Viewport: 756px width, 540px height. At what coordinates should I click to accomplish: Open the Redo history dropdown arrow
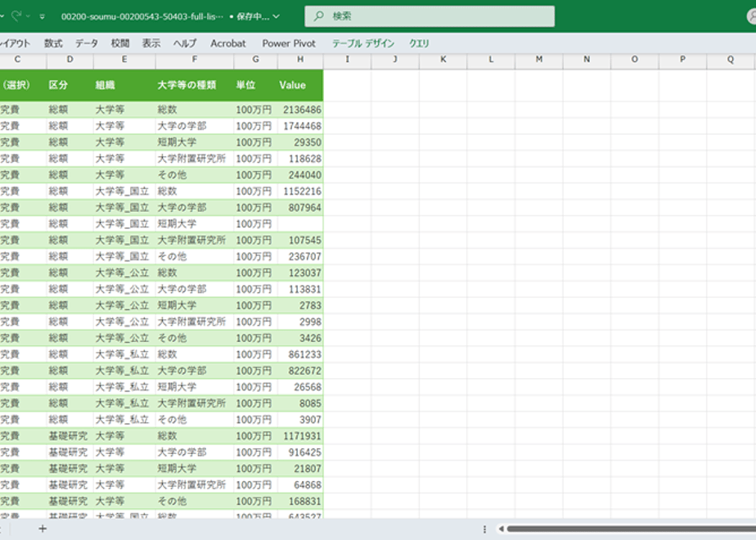[x=28, y=16]
